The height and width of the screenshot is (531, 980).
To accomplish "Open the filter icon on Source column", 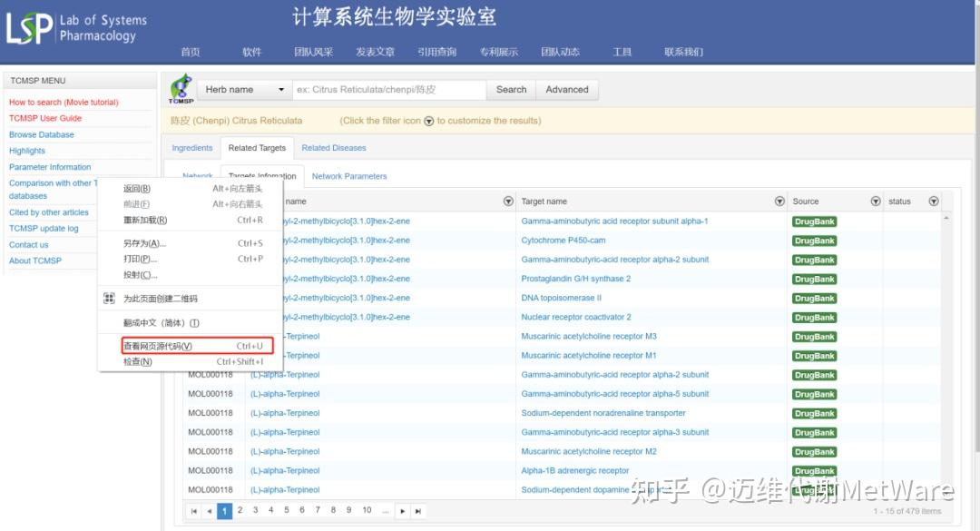I will (876, 201).
